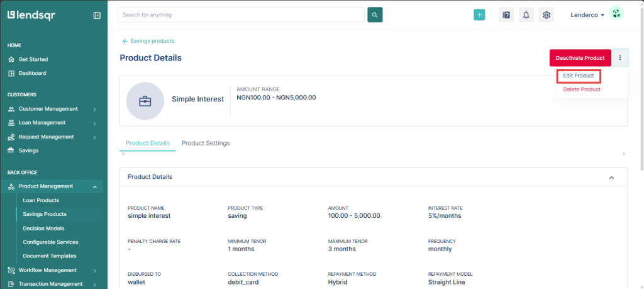Open the settings gear icon
The width and height of the screenshot is (644, 289).
(547, 15)
